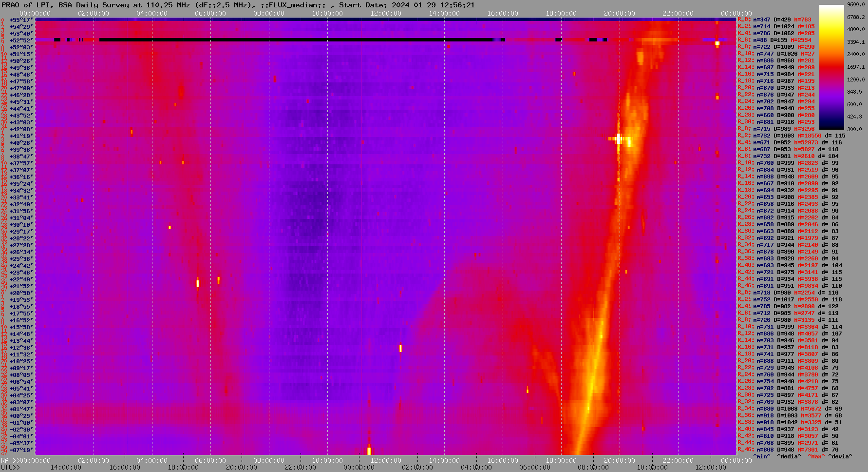The image size is (868, 472).
Task: Click the +33°41' declination label
Action: coord(21,197)
